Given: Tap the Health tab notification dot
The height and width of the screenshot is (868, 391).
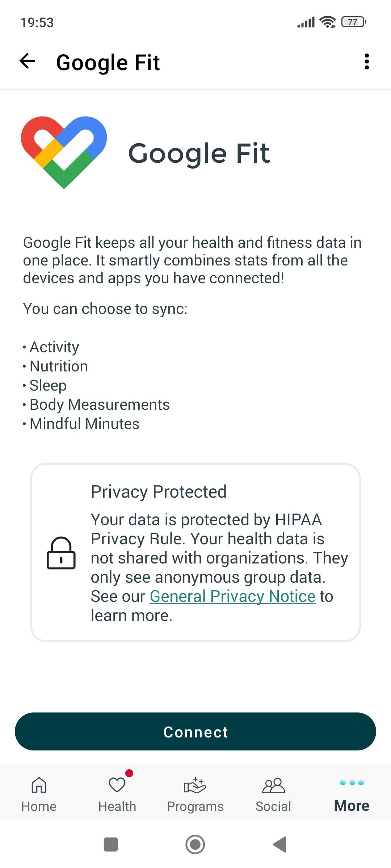Looking at the screenshot, I should point(130,774).
